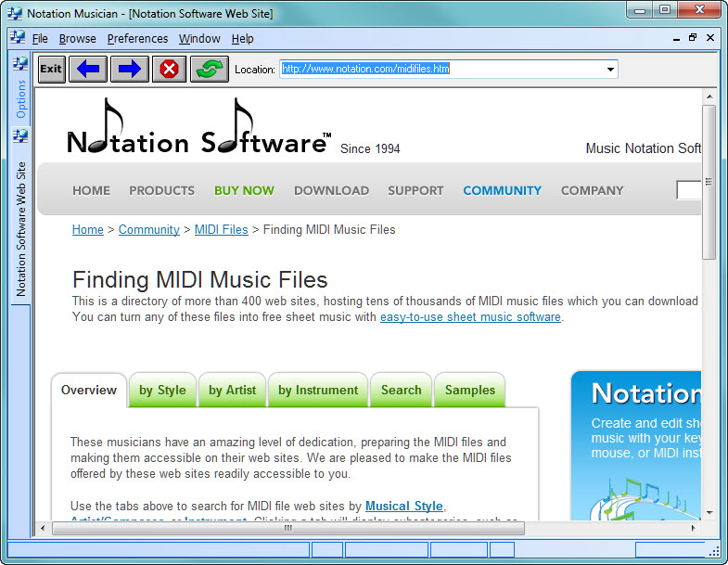The image size is (728, 565).
Task: Refresh the page with the green arrows
Action: click(210, 69)
